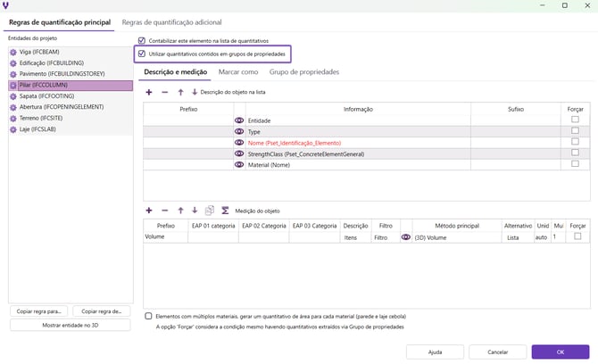
Task: Click the gear icon beside Edificação (IFCBUILDING)
Action: click(x=13, y=63)
